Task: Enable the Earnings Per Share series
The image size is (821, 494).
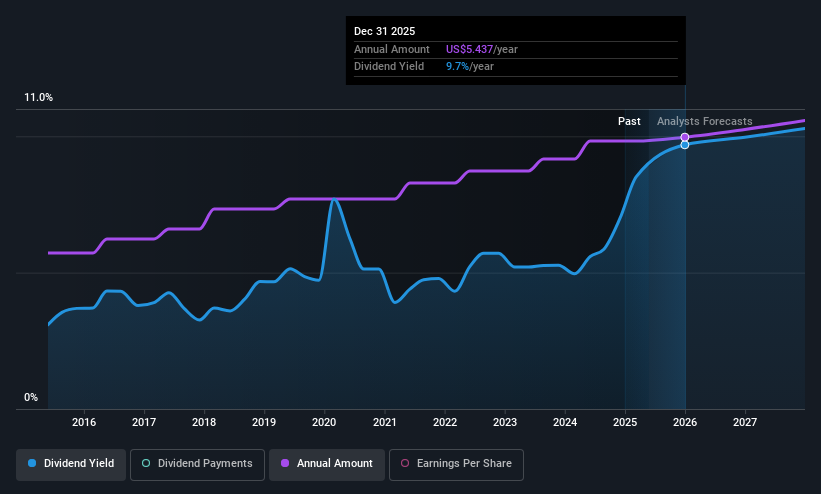Action: click(x=456, y=464)
